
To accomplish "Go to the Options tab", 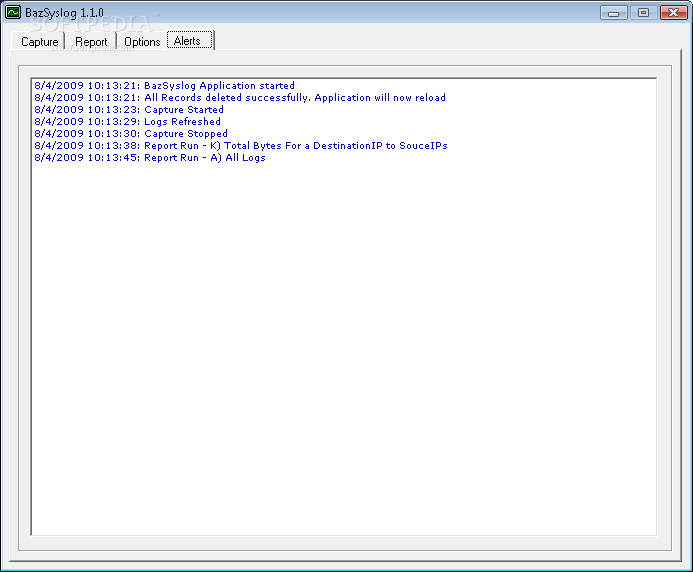I will 142,42.
